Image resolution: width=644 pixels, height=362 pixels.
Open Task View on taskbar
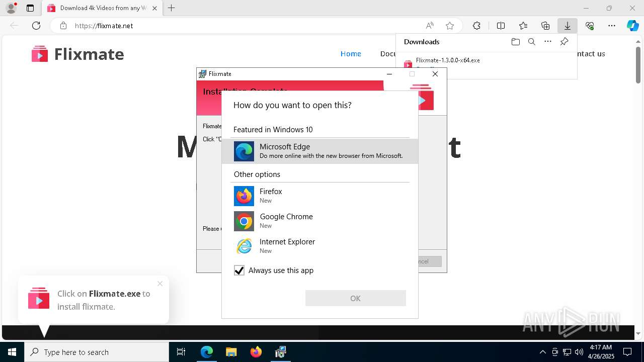click(181, 352)
